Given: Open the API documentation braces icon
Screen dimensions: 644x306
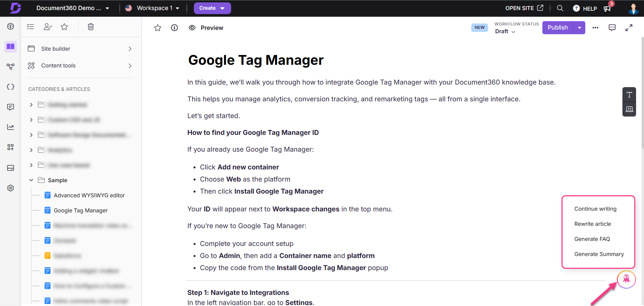Looking at the screenshot, I should pyautogui.click(x=10, y=87).
